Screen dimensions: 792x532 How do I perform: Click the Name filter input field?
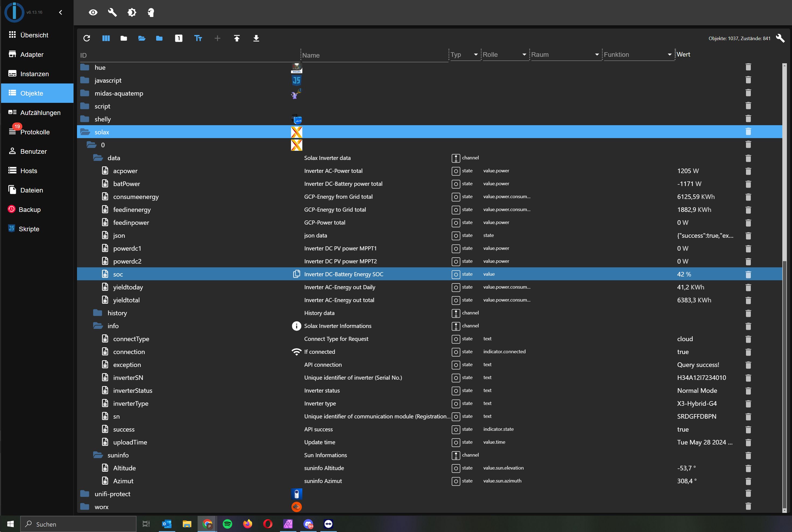click(373, 55)
